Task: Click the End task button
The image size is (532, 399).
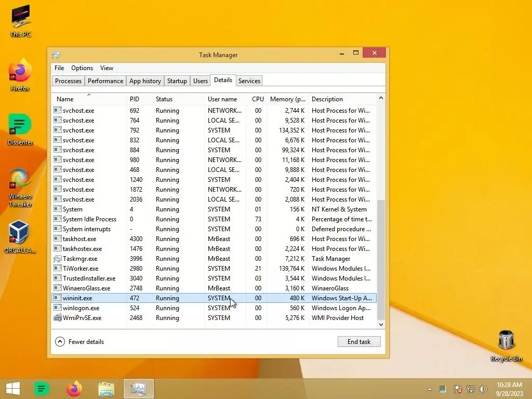Action: [359, 342]
